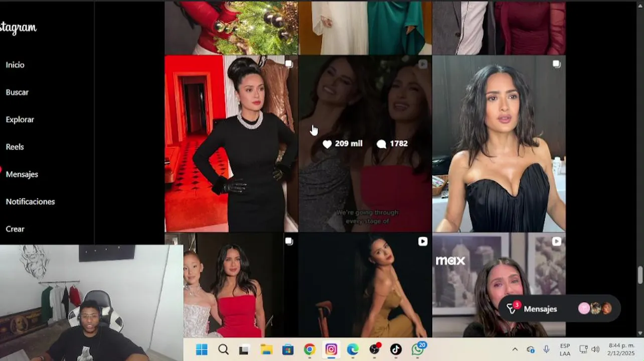Open white and green dresses post

365,28
